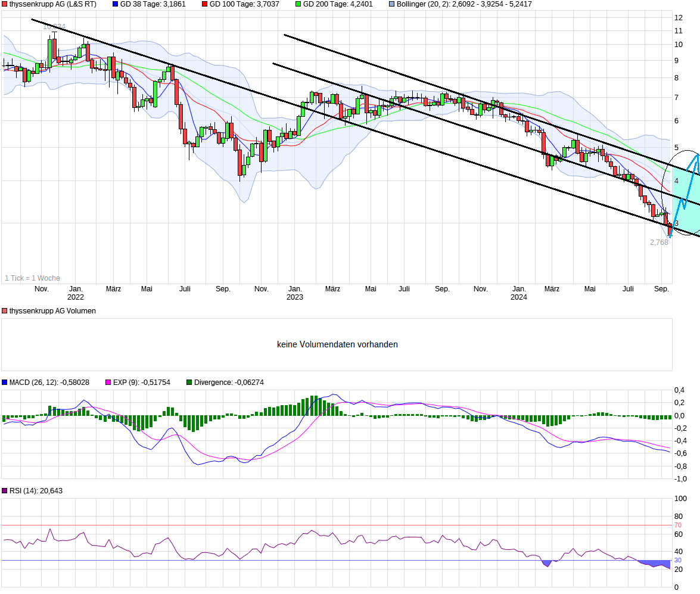This screenshot has height=594, width=700.
Task: Click the red GD 100 Tage swatch
Action: [x=204, y=4]
